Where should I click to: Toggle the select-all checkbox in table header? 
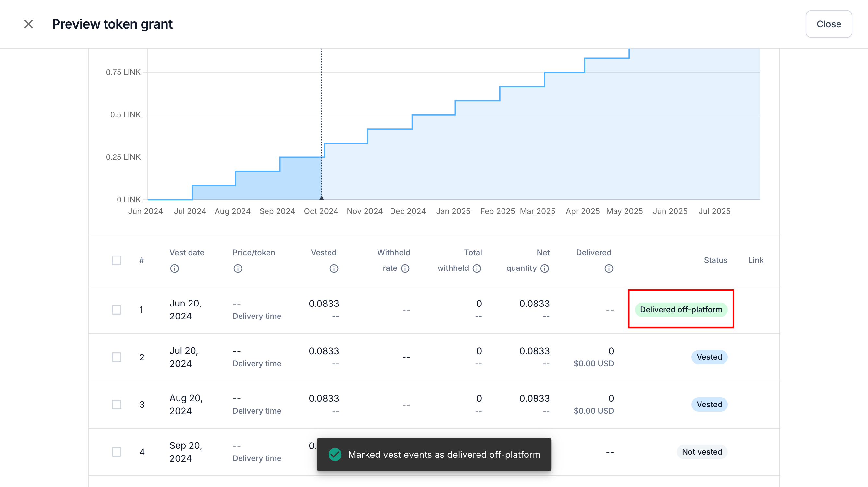coord(117,260)
